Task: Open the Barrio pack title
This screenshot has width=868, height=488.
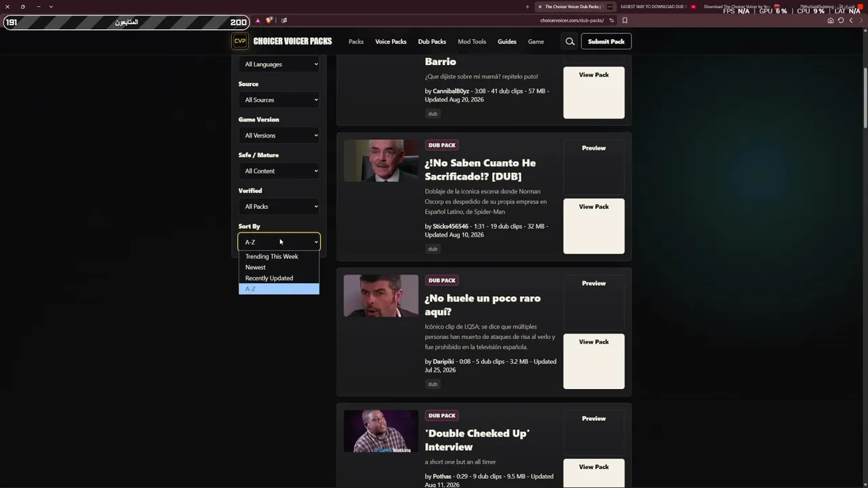Action: tap(441, 62)
